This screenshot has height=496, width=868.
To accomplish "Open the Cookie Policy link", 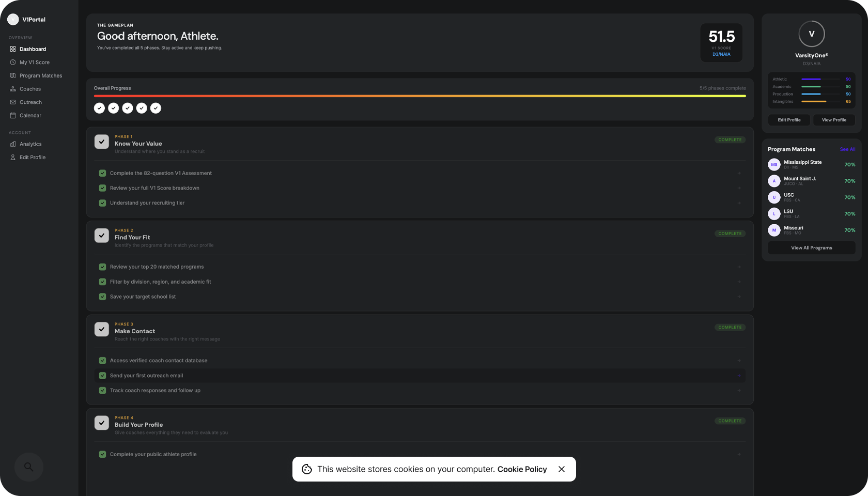I will [x=522, y=469].
